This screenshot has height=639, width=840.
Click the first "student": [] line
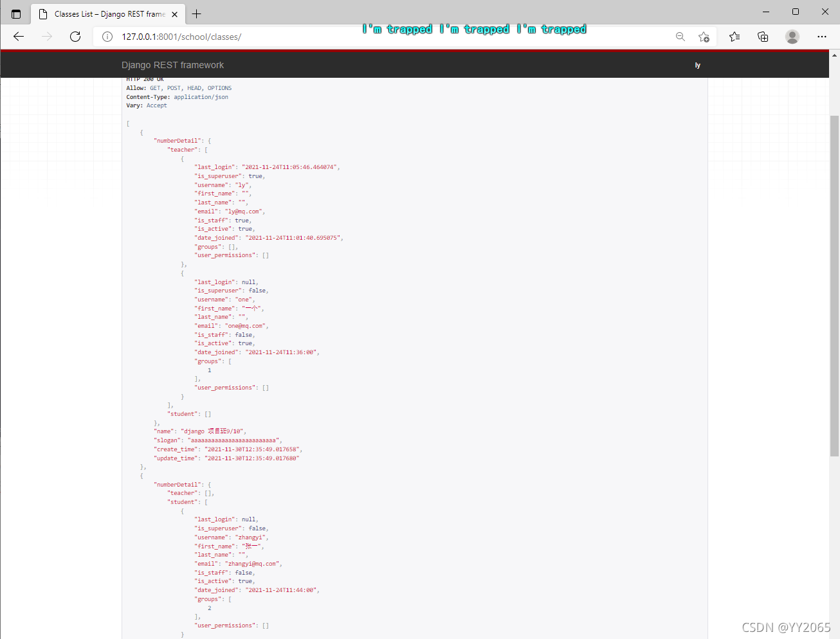[189, 413]
